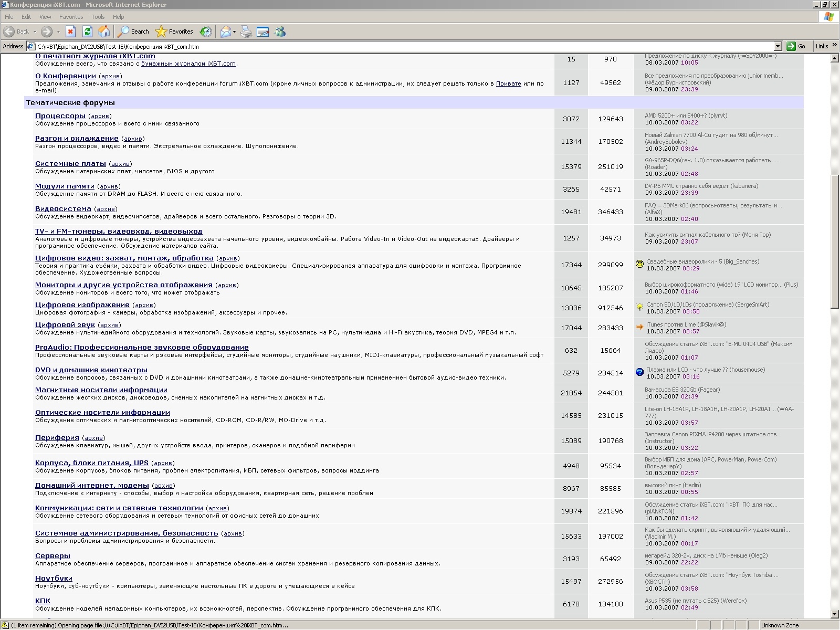Open the Tools menu

(98, 17)
